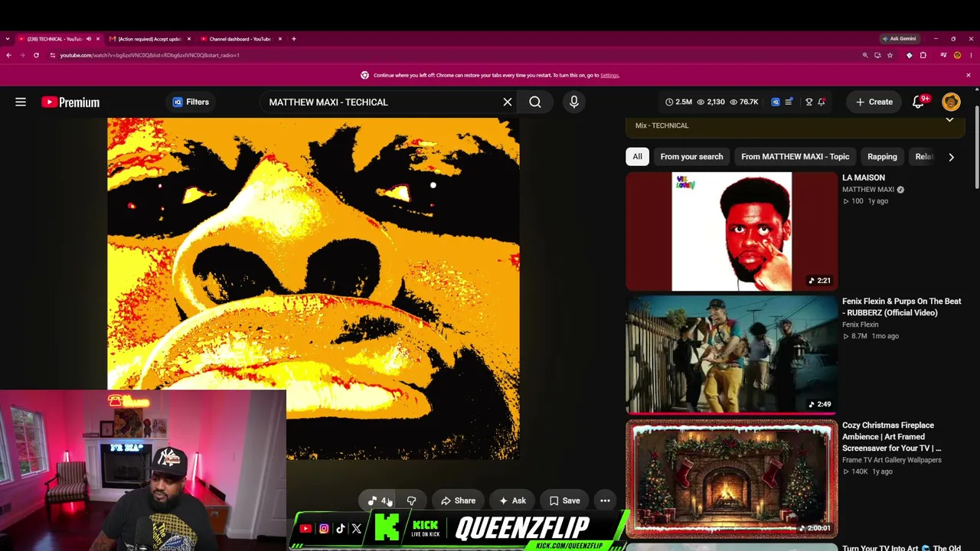Open Chrome profile avatar in toolbar

[x=957, y=55]
